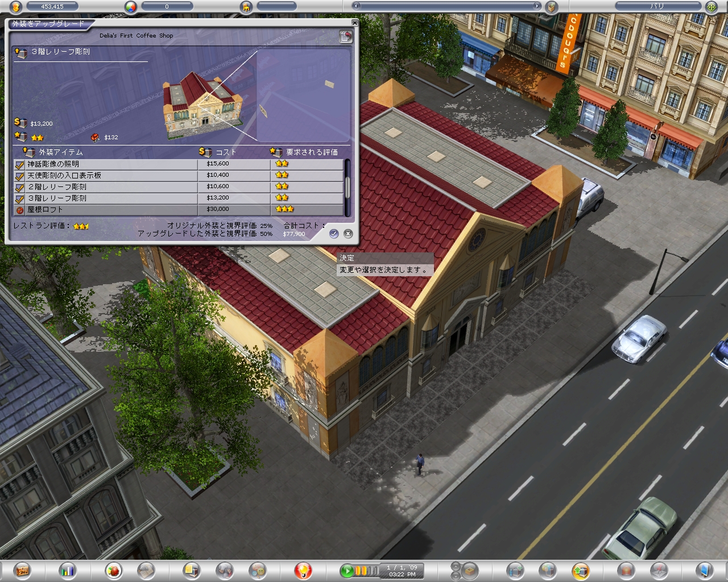
Task: Click the $15,600 cost cell
Action: click(x=218, y=164)
